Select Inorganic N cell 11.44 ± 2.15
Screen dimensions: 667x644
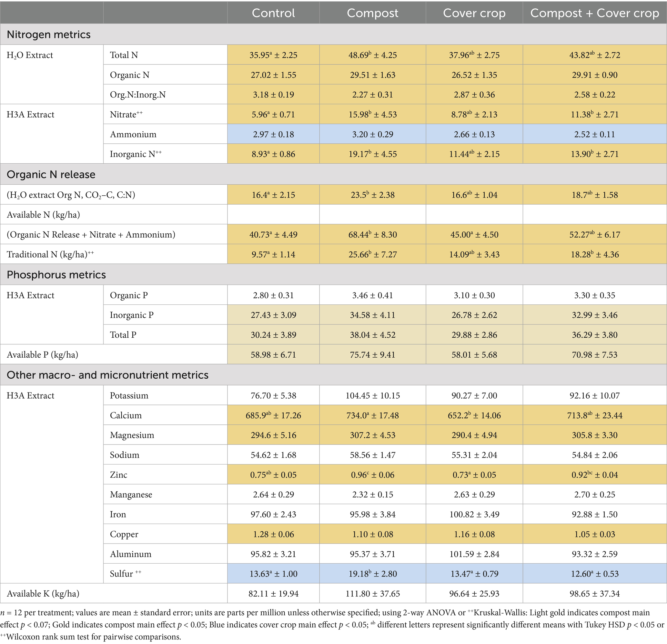click(x=474, y=154)
